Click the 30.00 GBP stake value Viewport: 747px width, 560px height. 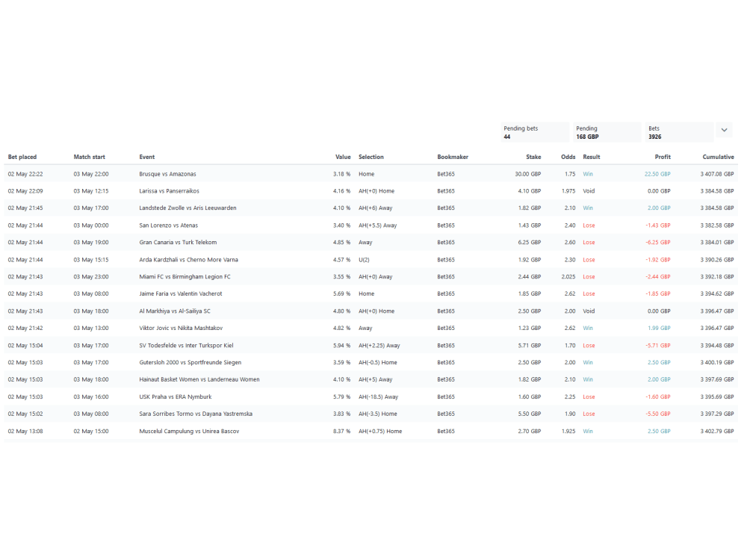[x=528, y=174]
